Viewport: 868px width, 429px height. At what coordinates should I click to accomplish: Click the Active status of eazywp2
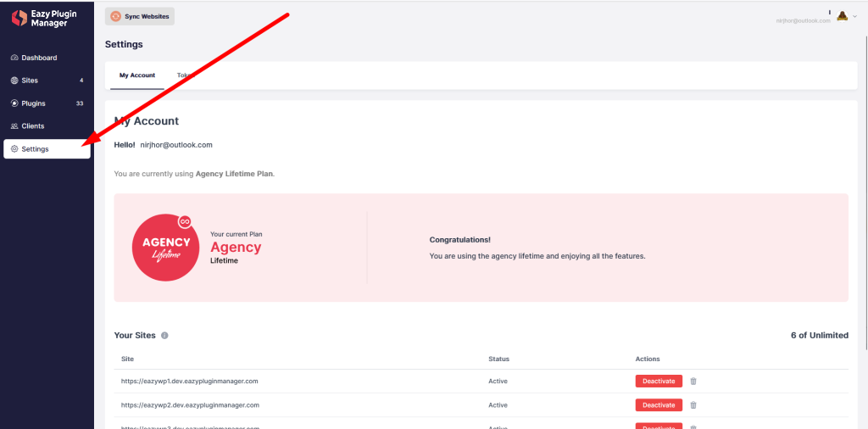pyautogui.click(x=498, y=404)
